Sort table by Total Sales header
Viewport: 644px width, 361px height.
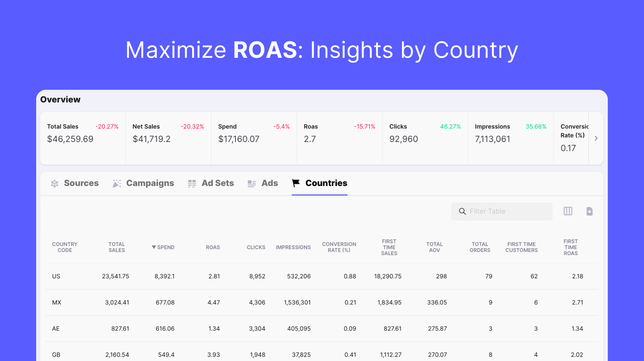pyautogui.click(x=116, y=247)
